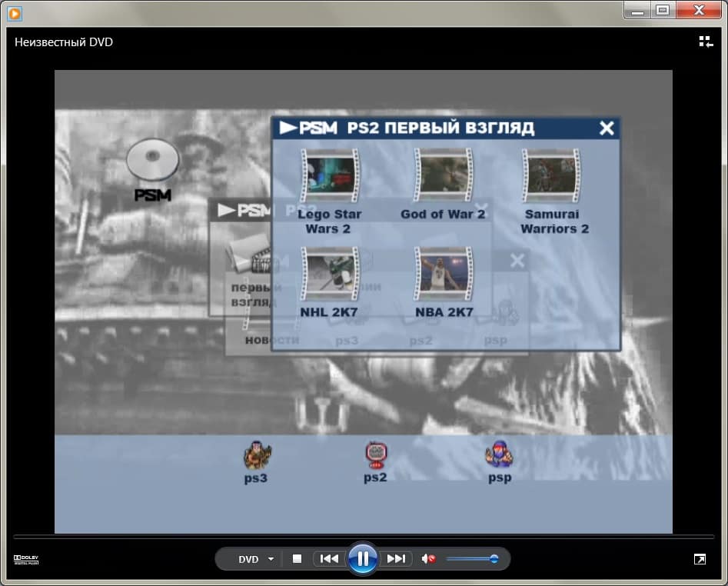
Task: Click the PSM logo in panel header
Action: tap(308, 128)
